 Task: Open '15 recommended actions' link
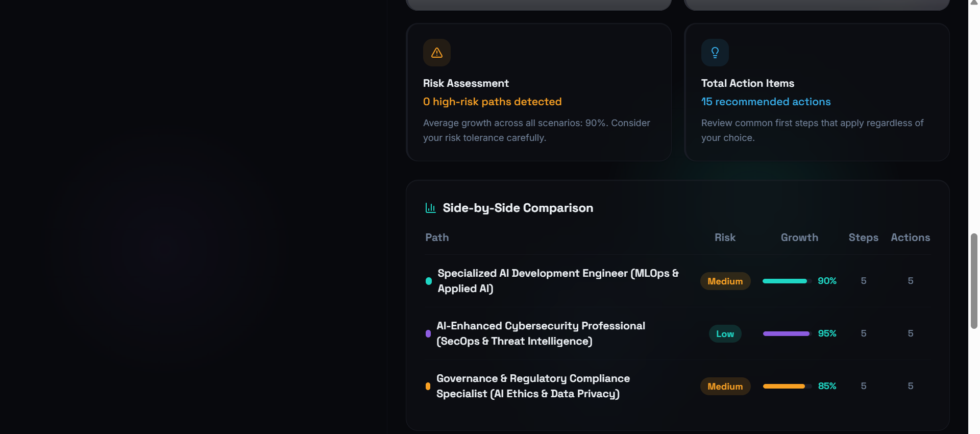(x=766, y=102)
